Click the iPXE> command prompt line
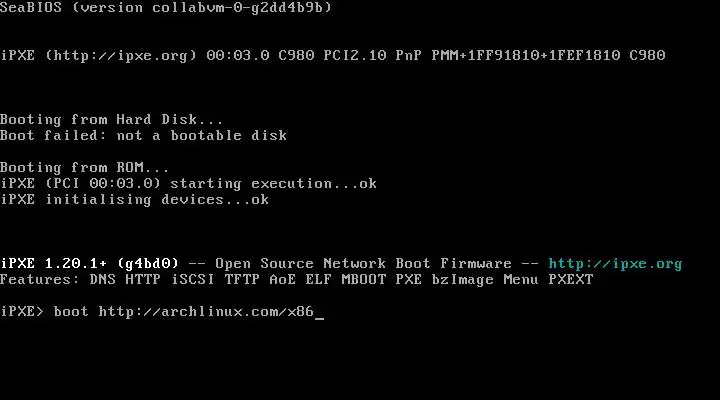Screen dimensions: 720x400 pos(162,312)
